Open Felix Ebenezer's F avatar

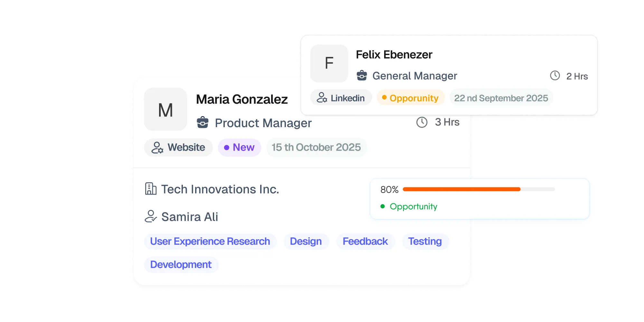[x=329, y=63]
